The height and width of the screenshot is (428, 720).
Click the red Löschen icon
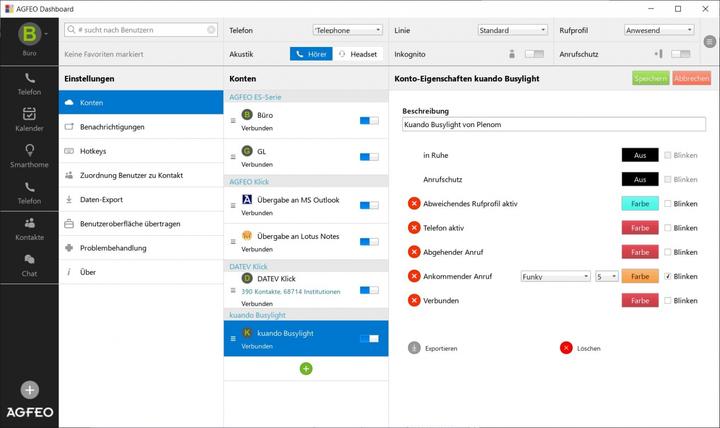(x=566, y=348)
